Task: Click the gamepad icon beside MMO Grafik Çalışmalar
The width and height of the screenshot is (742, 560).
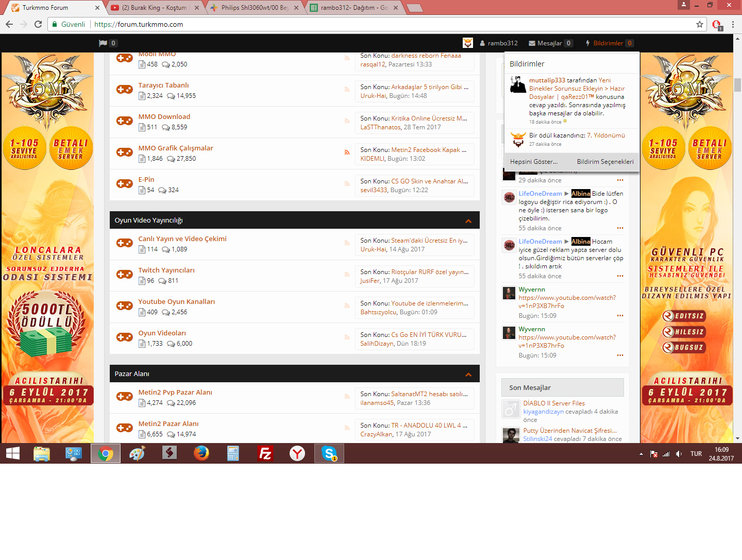Action: point(124,152)
